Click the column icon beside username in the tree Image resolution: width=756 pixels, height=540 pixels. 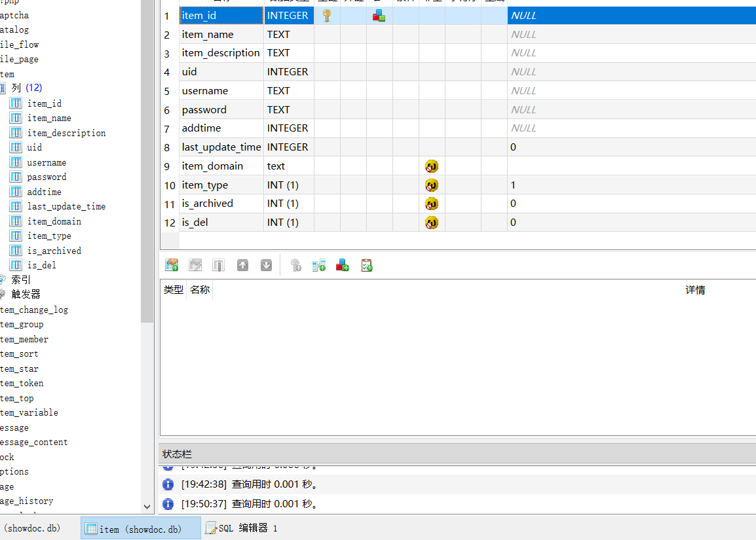point(16,162)
